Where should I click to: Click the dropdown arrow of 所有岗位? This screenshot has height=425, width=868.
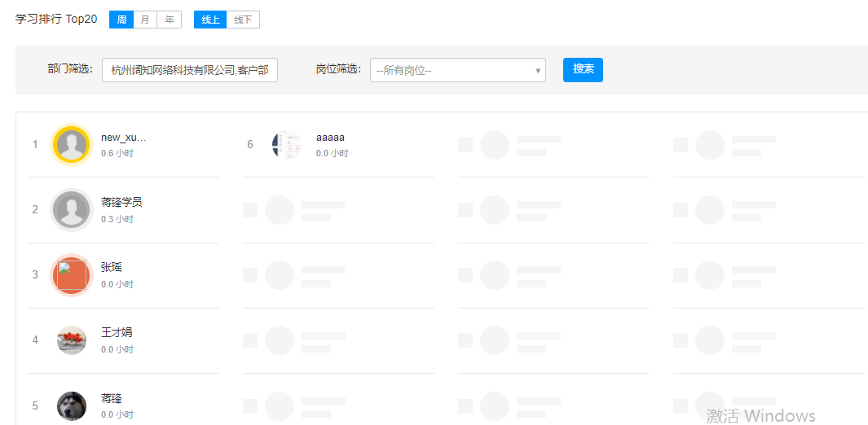coord(538,71)
